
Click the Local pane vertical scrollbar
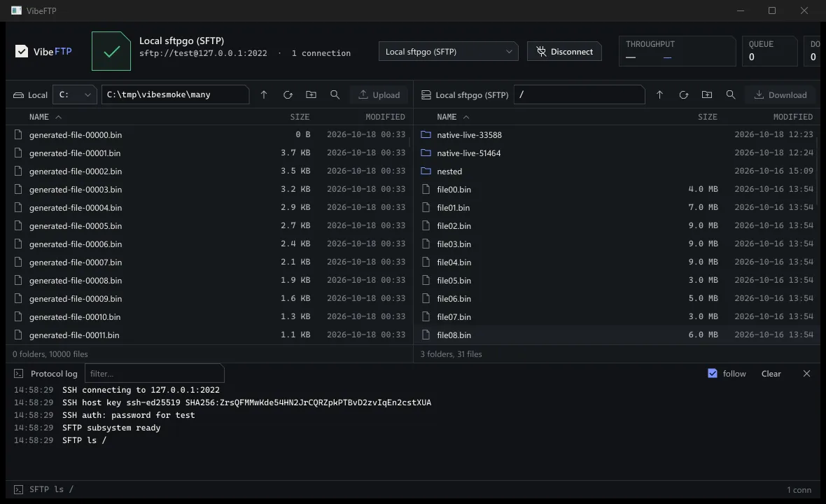tap(409, 141)
